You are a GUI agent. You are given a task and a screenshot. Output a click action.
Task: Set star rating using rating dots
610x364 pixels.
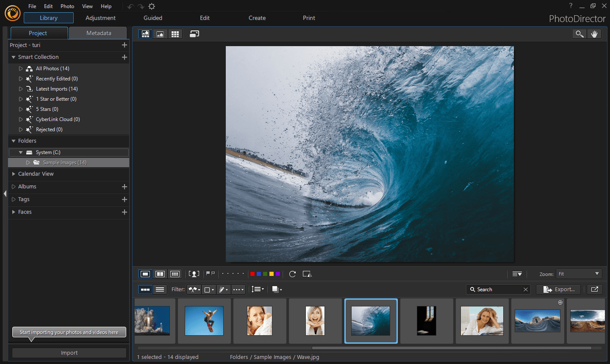(233, 274)
